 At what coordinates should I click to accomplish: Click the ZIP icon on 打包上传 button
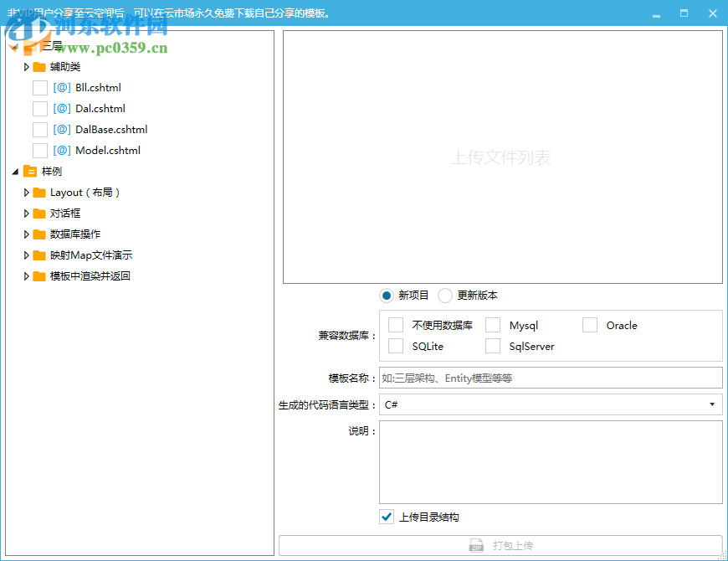pyautogui.click(x=476, y=546)
